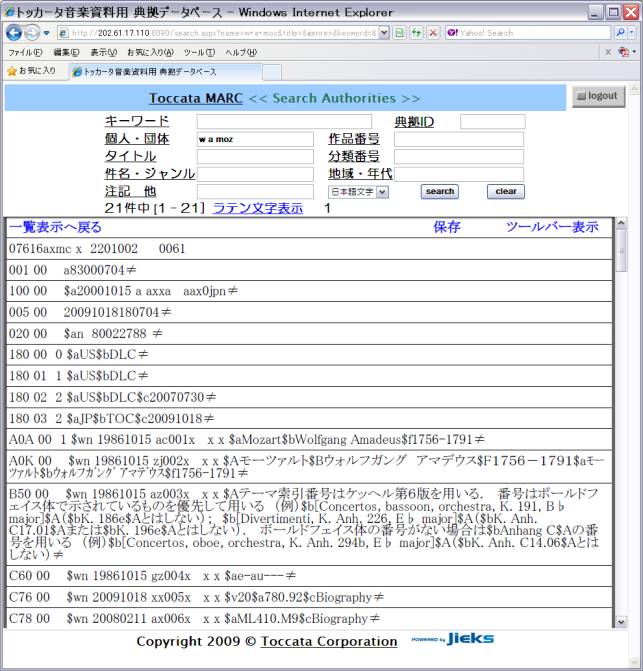Viewport: 643px width, 671px height.
Task: Click the record list scroll up arrow
Action: (621, 223)
